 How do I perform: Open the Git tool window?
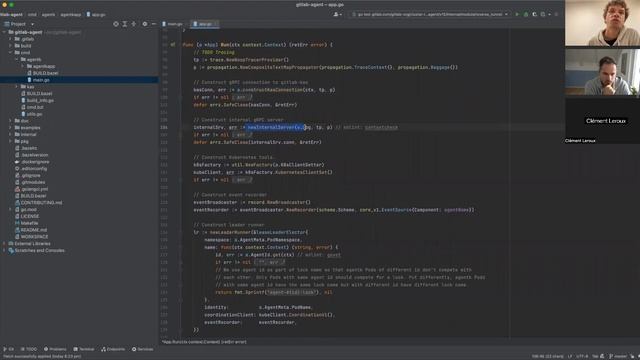[9, 349]
